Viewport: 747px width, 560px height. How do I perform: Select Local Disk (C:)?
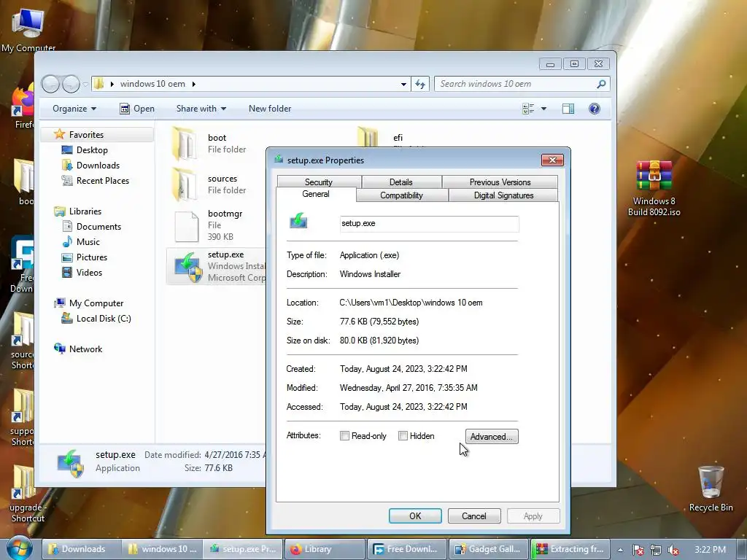click(x=104, y=319)
